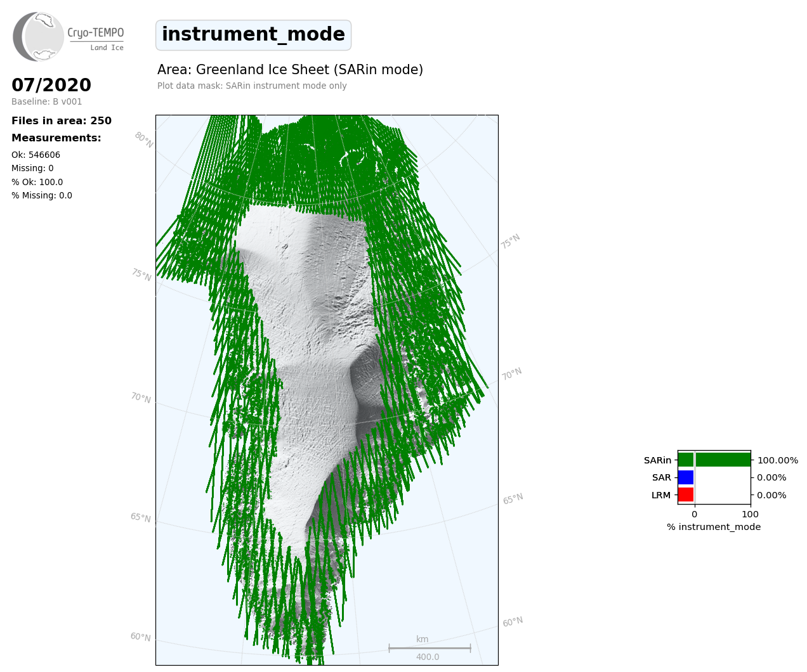
Task: Click the 'Ok: 546606' measurement count
Action: click(36, 155)
